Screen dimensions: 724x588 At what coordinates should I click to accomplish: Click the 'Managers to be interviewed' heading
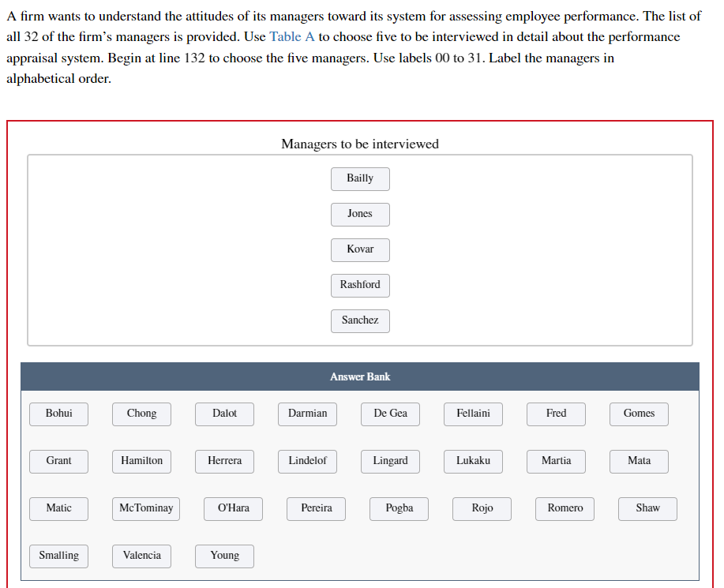360,144
